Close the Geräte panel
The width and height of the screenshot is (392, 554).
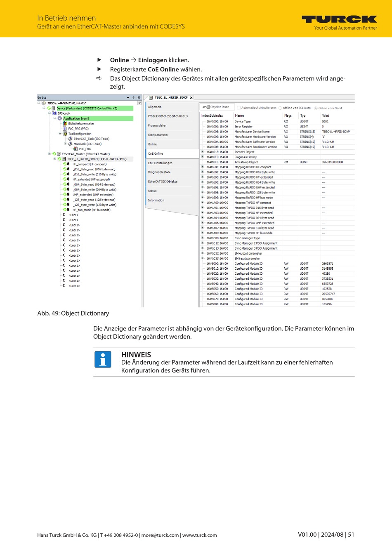click(x=139, y=98)
